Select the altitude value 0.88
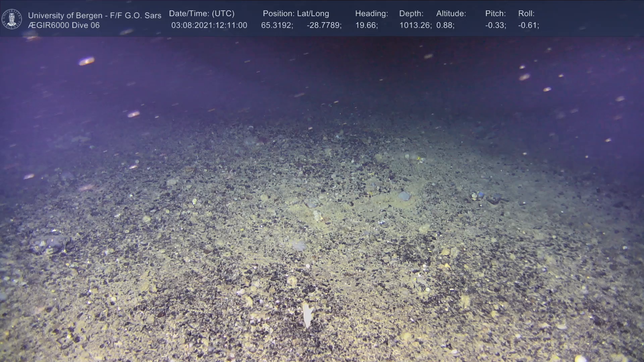The image size is (644, 362). click(x=445, y=25)
